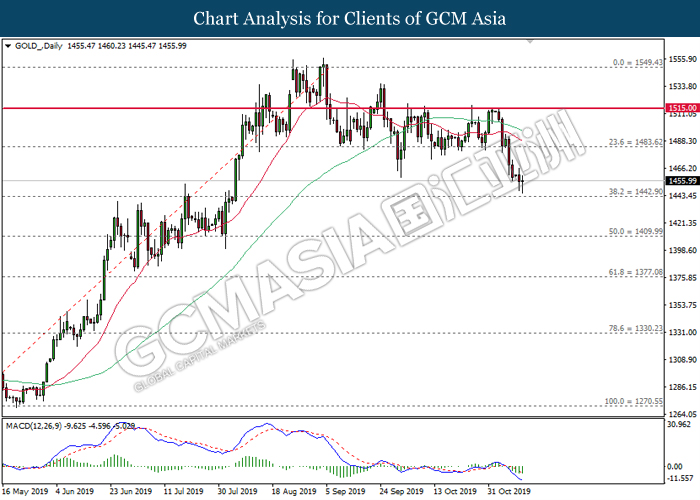Click the date label 4 Jun 2019
The width and height of the screenshot is (700, 500).
(75, 491)
